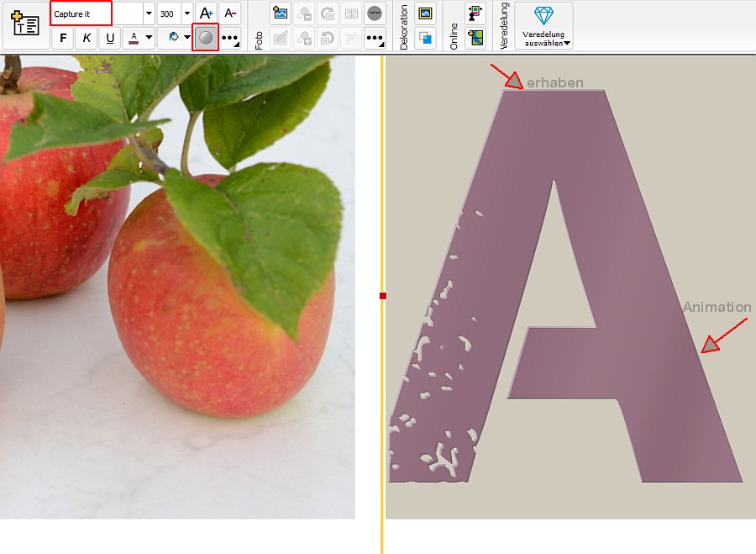The image size is (756, 554).
Task: Open more text options ellipsis button
Action: 229,38
